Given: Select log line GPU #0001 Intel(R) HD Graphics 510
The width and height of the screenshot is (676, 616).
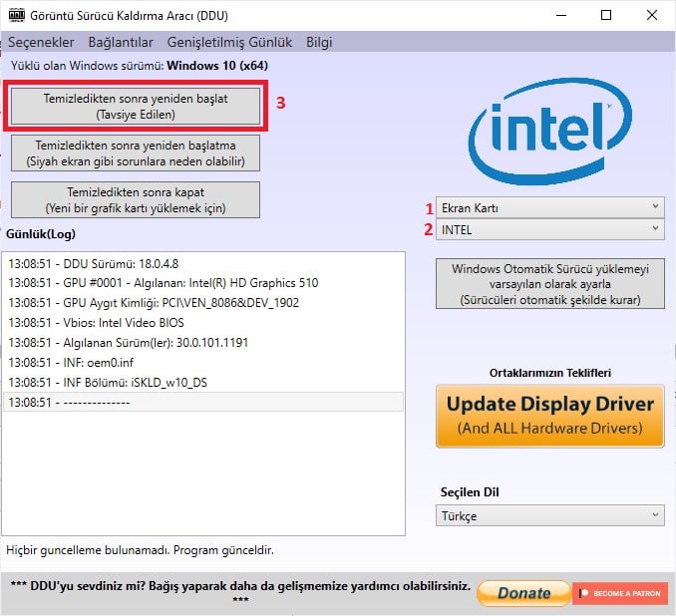Looking at the screenshot, I should pos(203,283).
